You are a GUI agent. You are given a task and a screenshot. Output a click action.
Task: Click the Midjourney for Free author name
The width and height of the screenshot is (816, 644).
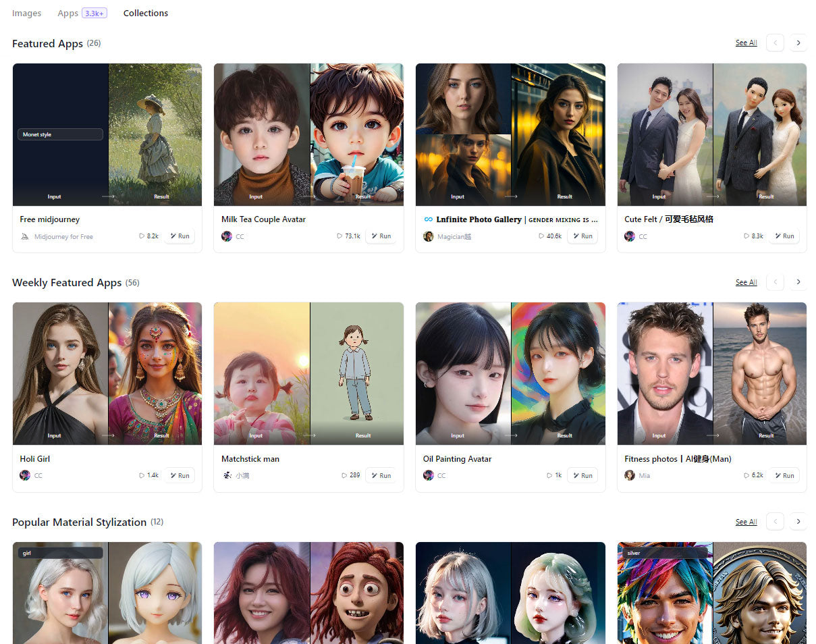click(x=63, y=236)
